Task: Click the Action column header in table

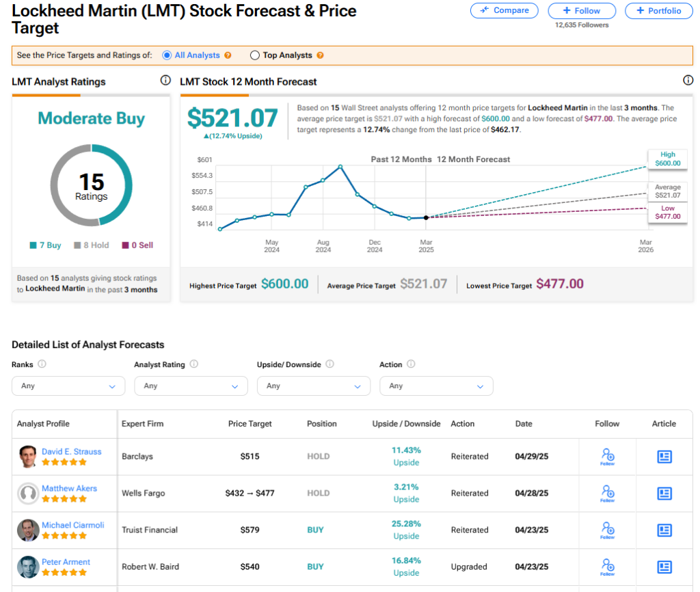Action: tap(463, 424)
